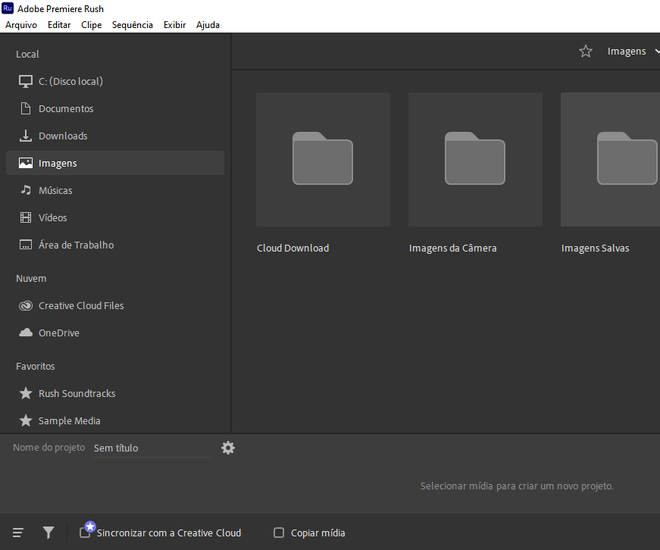Click the project name field Sem título
Image resolution: width=660 pixels, height=550 pixels.
pos(152,448)
